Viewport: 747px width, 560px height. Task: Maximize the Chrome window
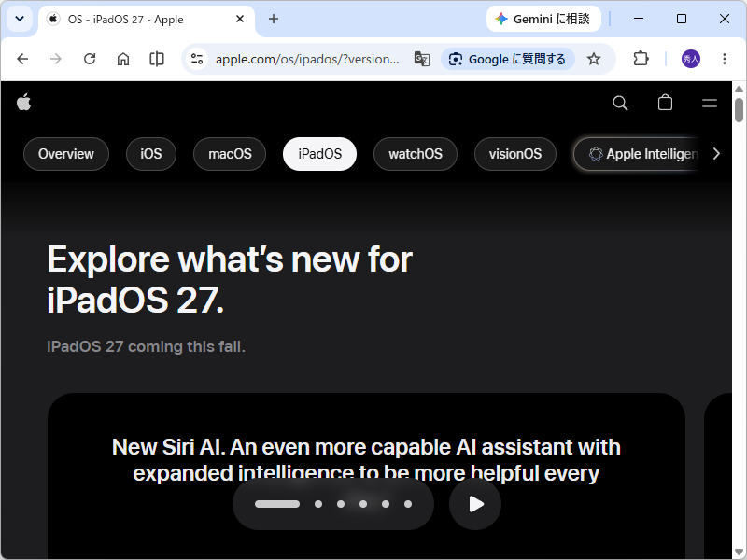click(x=682, y=19)
